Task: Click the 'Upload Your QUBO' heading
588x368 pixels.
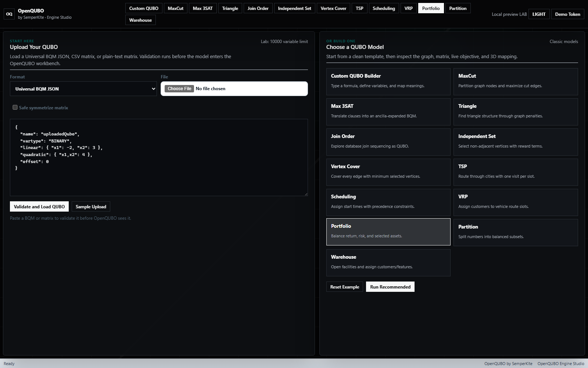Action: pyautogui.click(x=34, y=47)
